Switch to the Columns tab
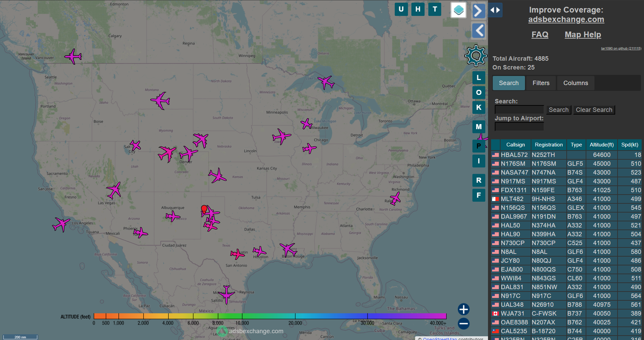The image size is (644, 340). point(575,83)
